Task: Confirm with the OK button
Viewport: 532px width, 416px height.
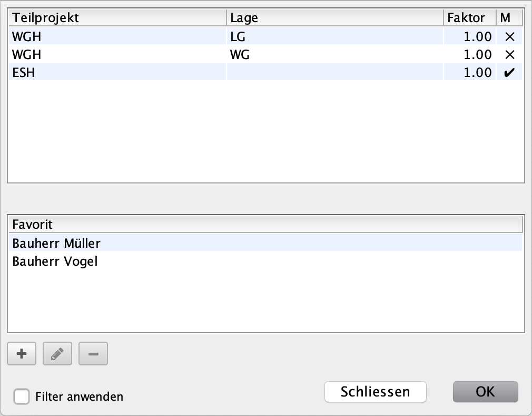Action: [x=486, y=392]
